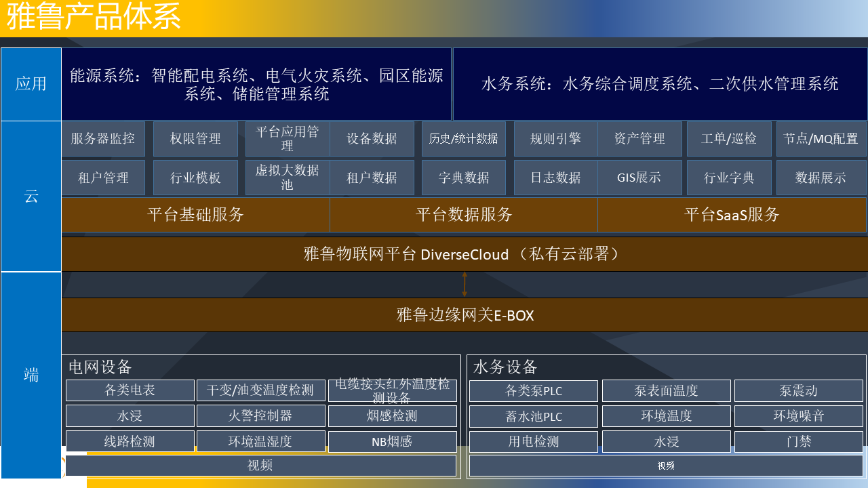Click the 租户管理 box
868x488 pixels.
pyautogui.click(x=103, y=178)
